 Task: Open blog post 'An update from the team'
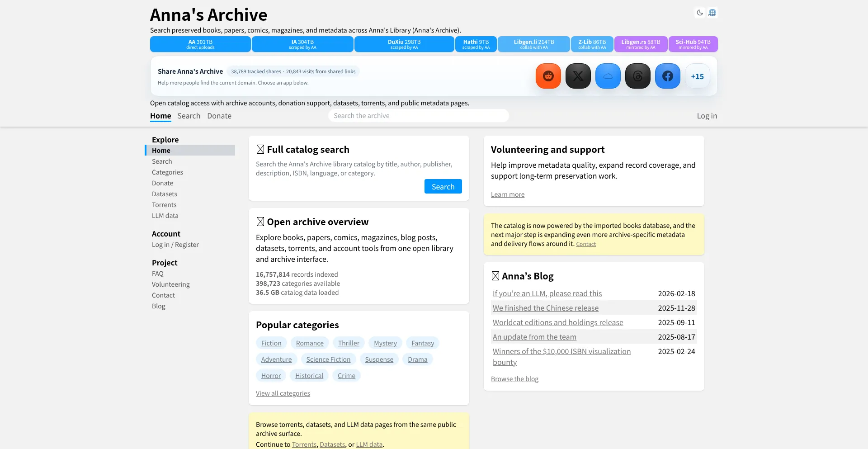[534, 337]
